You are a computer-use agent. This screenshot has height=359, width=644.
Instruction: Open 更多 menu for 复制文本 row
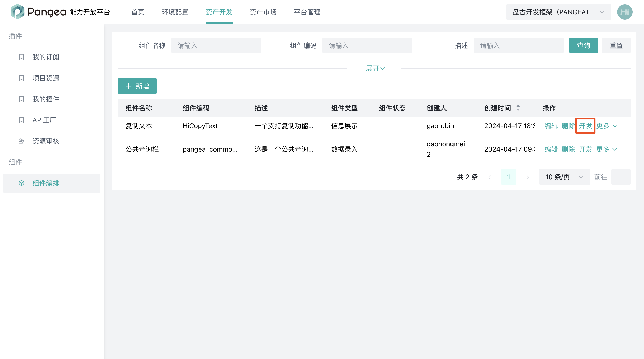pos(606,126)
